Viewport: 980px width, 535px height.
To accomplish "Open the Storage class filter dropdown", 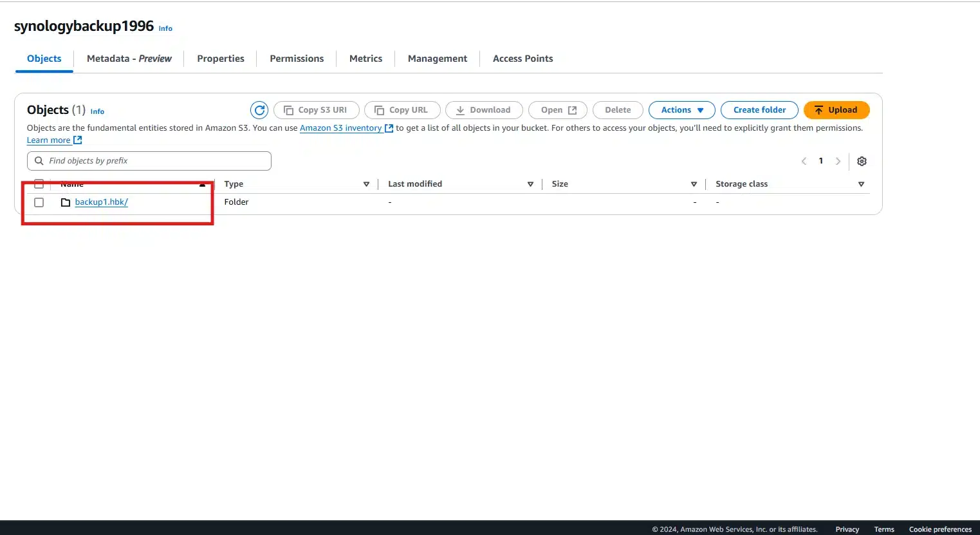I will (861, 183).
